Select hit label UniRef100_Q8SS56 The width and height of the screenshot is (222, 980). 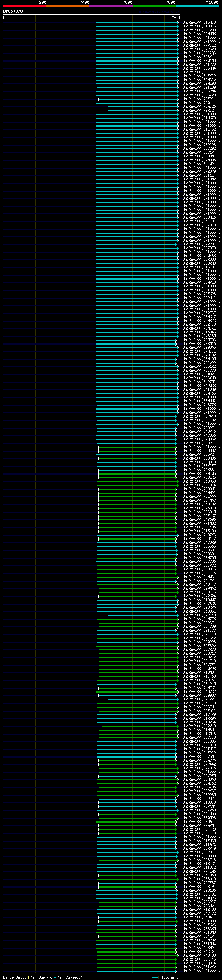click(199, 546)
